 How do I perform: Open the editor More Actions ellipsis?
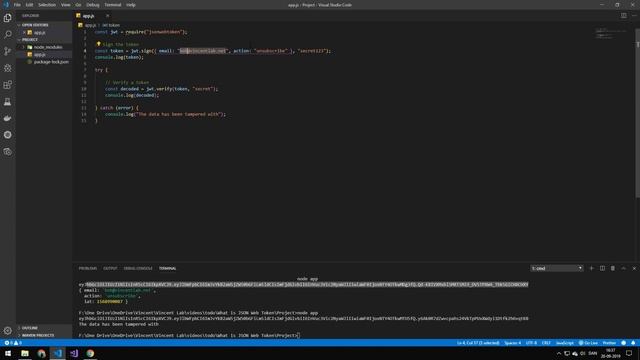coord(634,16)
